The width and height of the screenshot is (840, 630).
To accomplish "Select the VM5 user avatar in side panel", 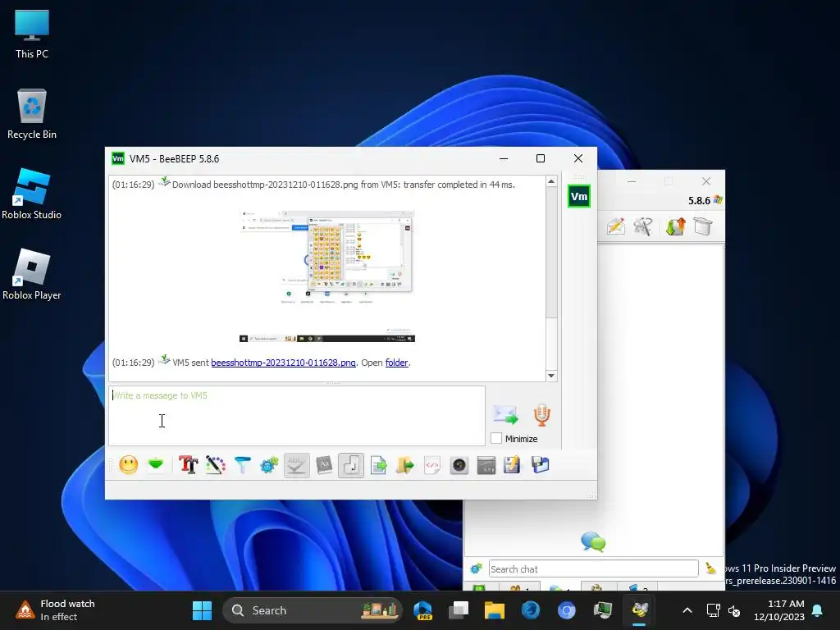I will click(579, 197).
